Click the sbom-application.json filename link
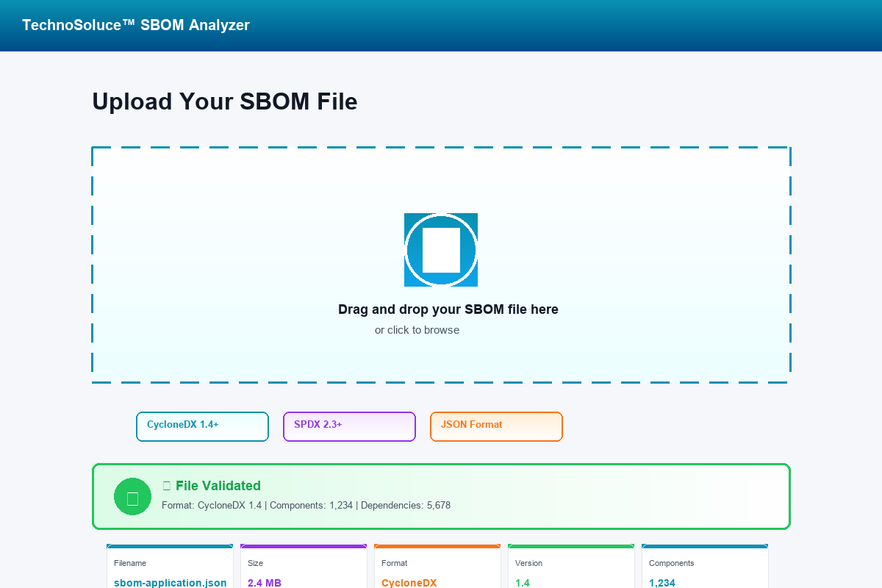The image size is (882, 588). coord(170,583)
